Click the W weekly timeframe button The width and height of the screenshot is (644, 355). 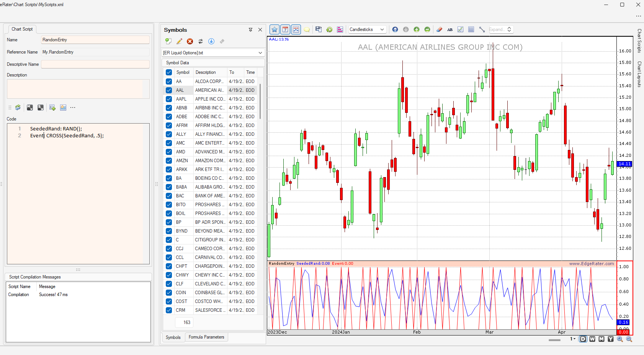[592, 339]
